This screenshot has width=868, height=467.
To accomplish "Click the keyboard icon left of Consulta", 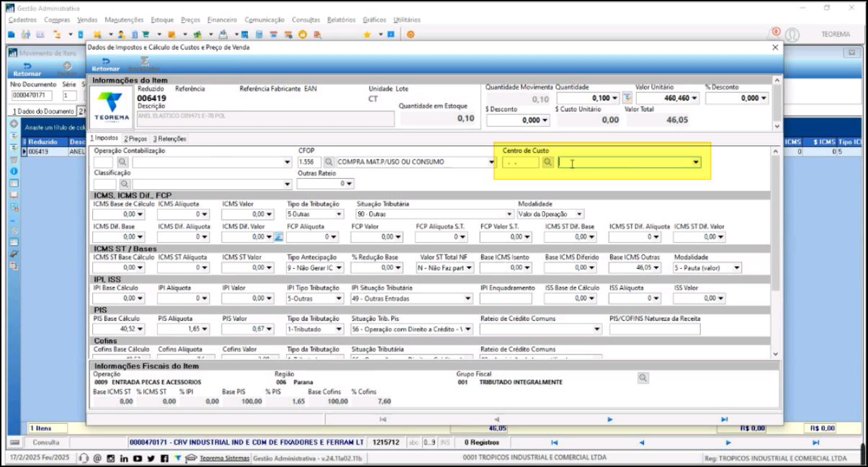I will 14,442.
